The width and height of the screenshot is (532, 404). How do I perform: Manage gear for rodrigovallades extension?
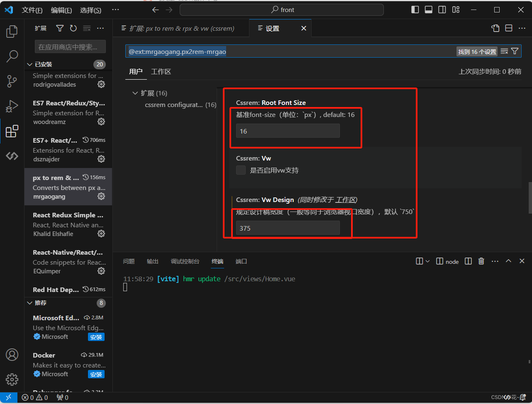pyautogui.click(x=101, y=84)
